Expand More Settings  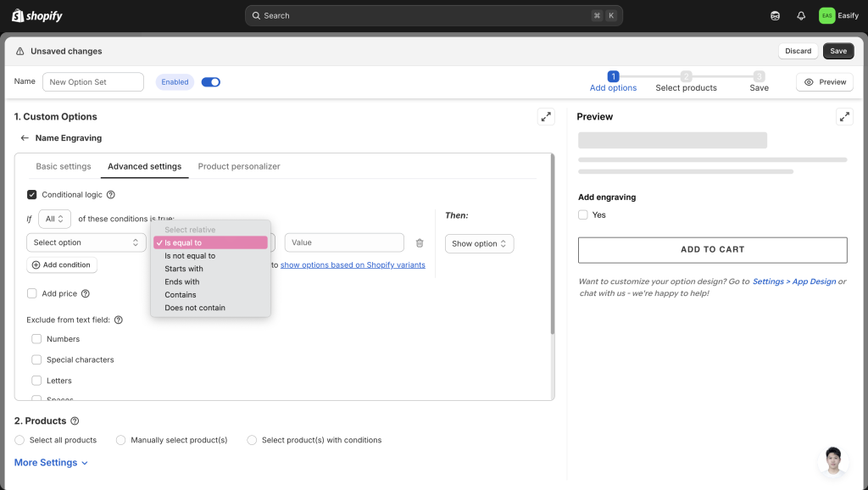point(51,463)
